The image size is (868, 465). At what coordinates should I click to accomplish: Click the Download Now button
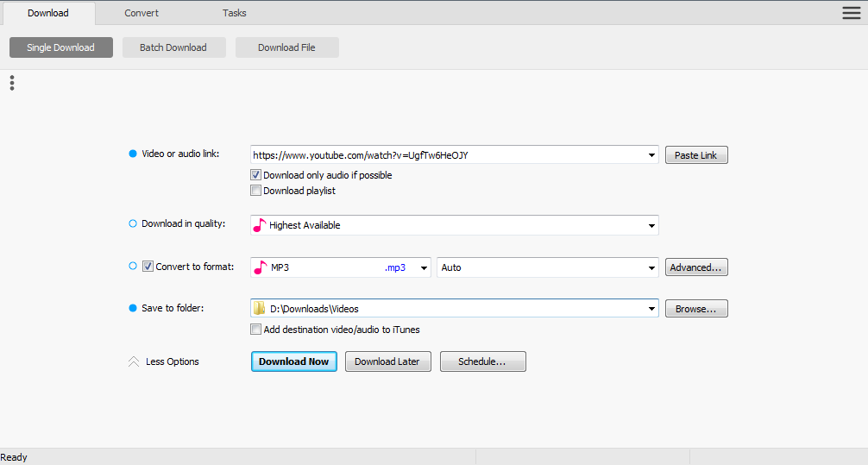294,361
